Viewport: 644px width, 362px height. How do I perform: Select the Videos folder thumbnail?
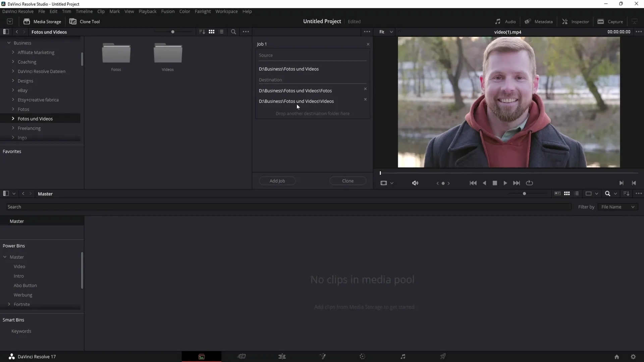tap(168, 53)
